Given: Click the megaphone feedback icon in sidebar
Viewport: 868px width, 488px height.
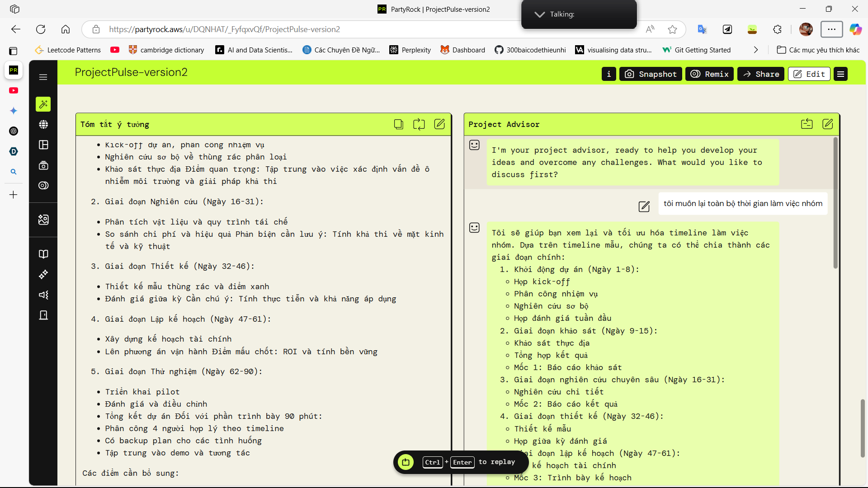Looking at the screenshot, I should tap(43, 295).
